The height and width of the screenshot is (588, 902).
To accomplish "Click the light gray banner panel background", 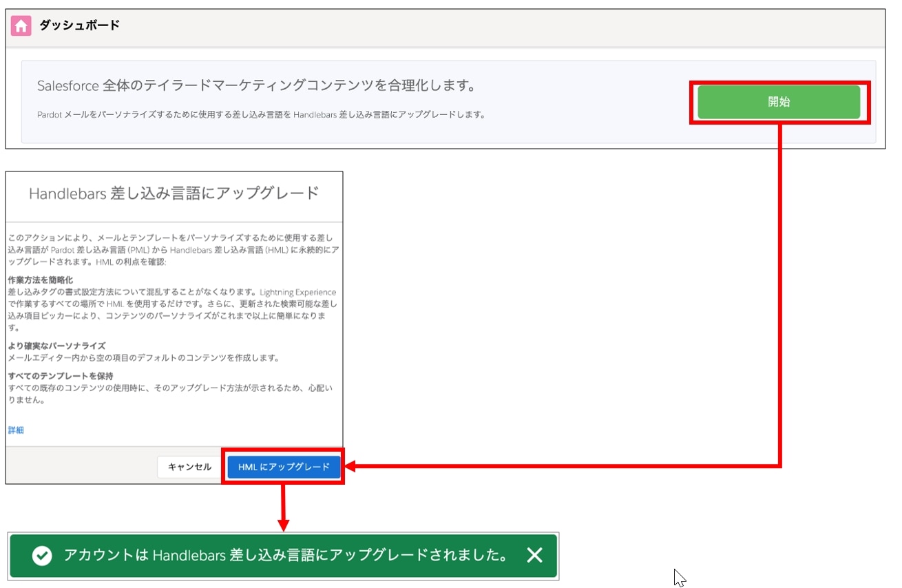I will pyautogui.click(x=585, y=131).
